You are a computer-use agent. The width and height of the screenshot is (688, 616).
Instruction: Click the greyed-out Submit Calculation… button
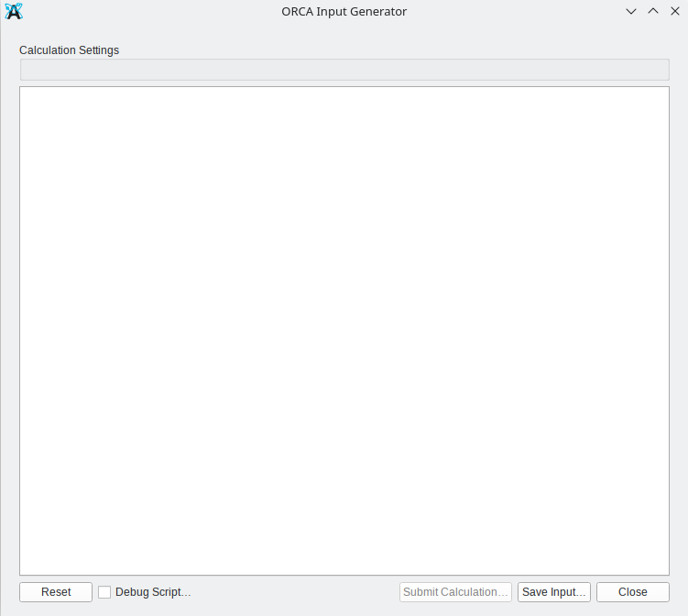click(x=455, y=592)
